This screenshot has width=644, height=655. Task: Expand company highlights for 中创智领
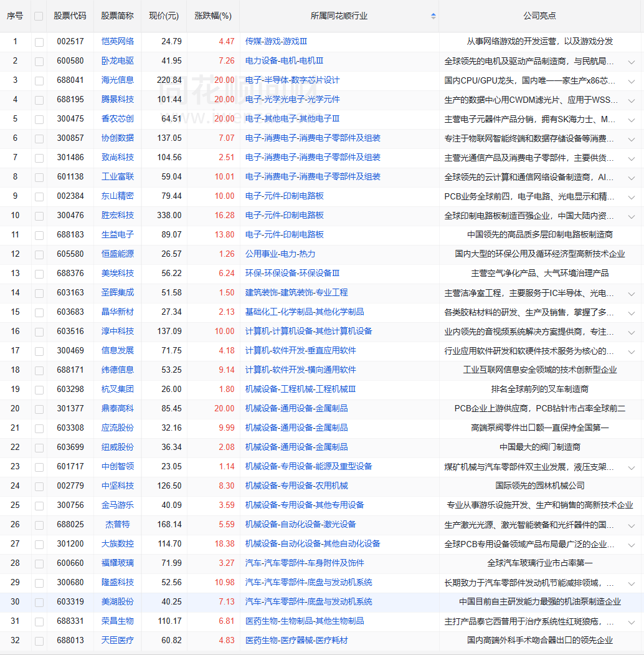click(631, 467)
